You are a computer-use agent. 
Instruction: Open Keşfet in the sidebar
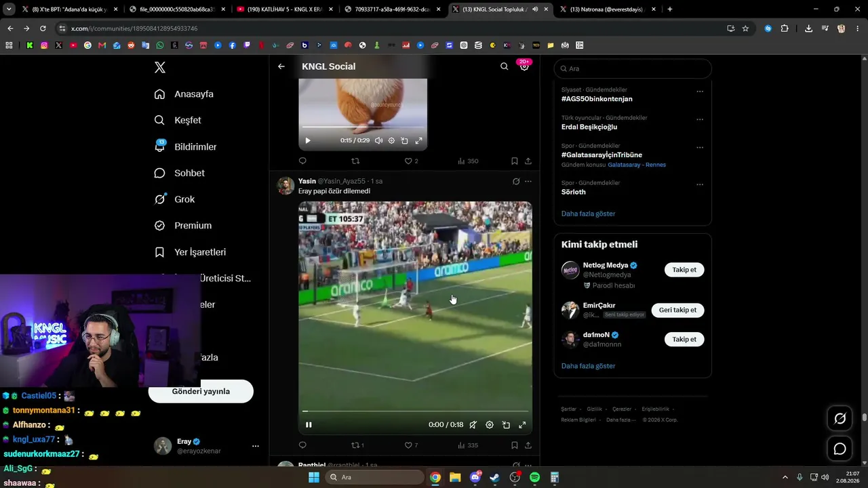[x=178, y=120]
